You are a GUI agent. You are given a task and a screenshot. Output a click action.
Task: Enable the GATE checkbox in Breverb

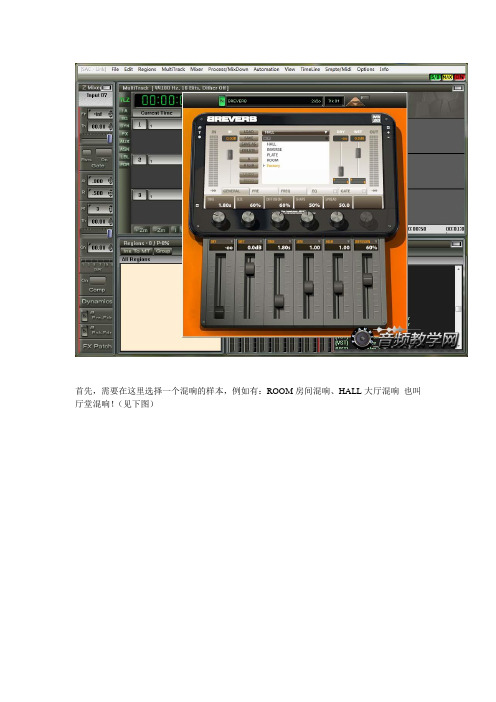(x=363, y=191)
